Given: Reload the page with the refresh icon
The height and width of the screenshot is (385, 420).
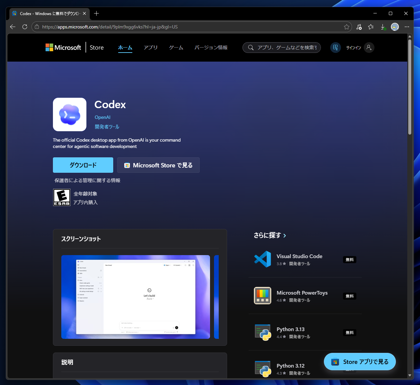Looking at the screenshot, I should 25,27.
